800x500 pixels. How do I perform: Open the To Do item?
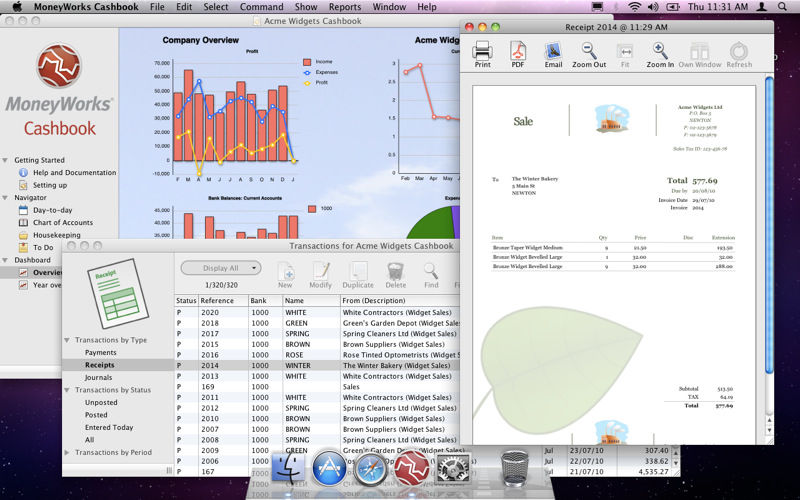tap(43, 247)
